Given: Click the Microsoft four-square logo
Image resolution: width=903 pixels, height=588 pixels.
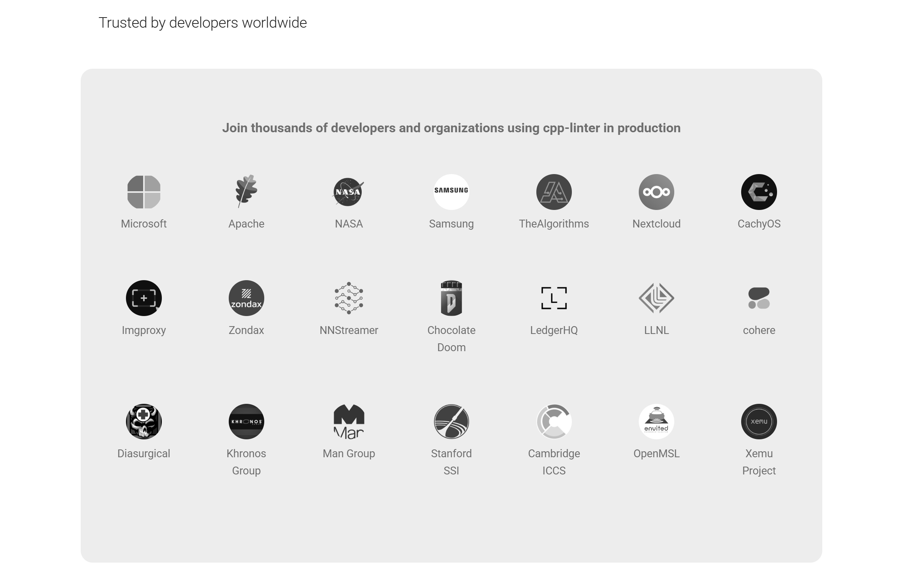Looking at the screenshot, I should point(144,192).
